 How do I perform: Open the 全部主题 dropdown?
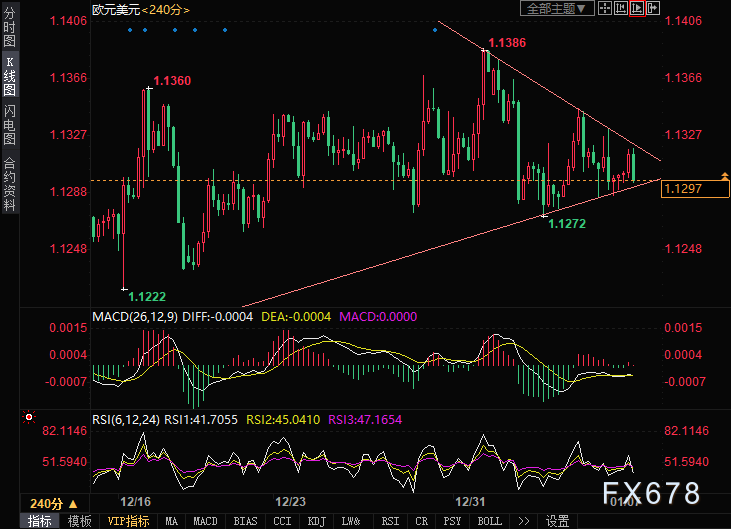tap(557, 8)
